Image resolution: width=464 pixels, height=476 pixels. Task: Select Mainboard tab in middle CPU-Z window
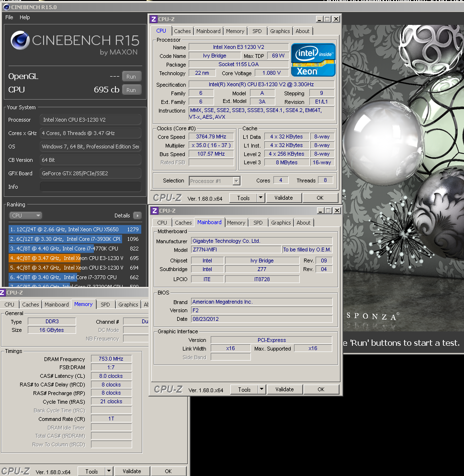[x=209, y=222]
